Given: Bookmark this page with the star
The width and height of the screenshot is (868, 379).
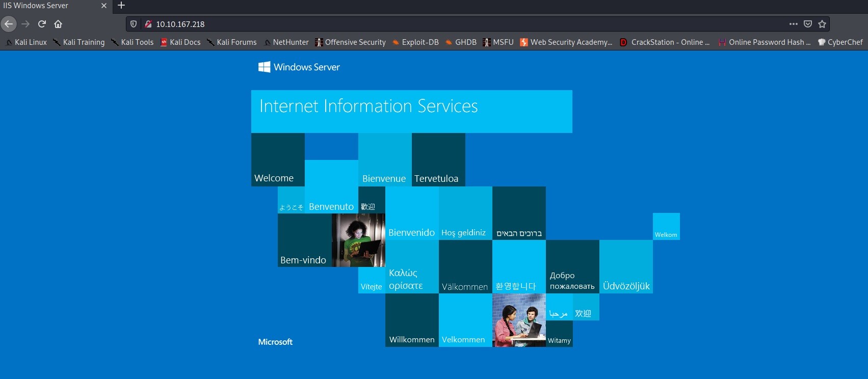Looking at the screenshot, I should tap(822, 24).
